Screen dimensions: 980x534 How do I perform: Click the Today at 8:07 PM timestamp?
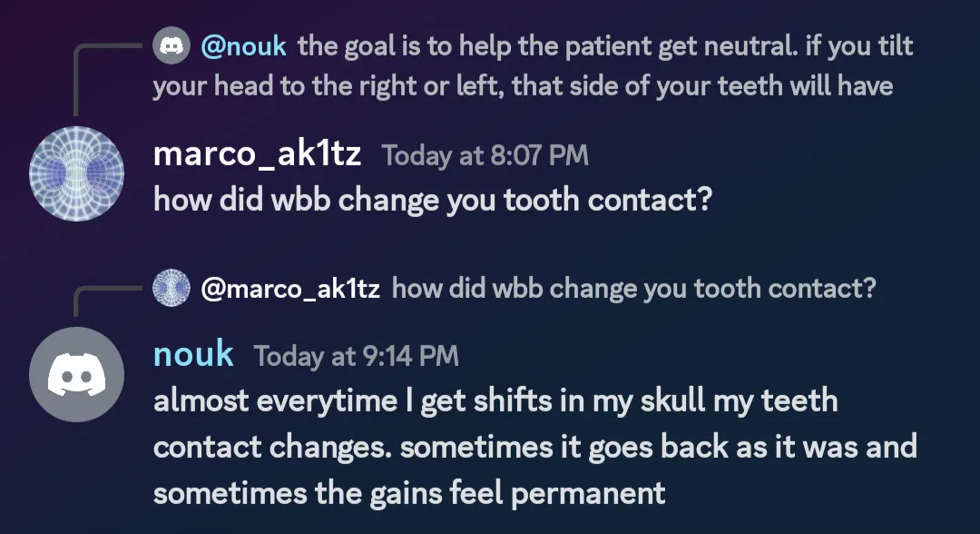(485, 155)
